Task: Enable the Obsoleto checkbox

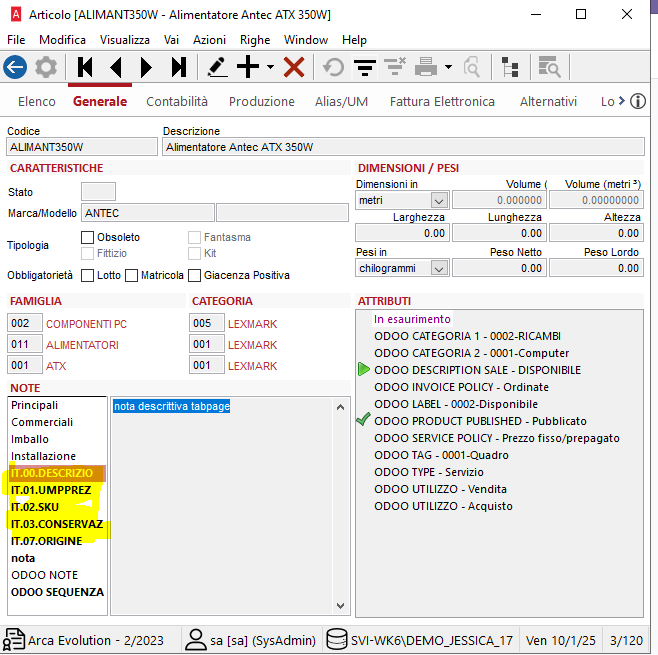Action: tap(88, 237)
